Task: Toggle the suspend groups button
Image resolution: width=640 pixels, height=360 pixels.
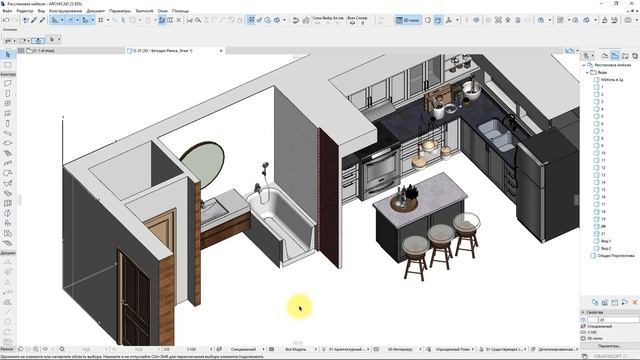Action: coord(162,20)
